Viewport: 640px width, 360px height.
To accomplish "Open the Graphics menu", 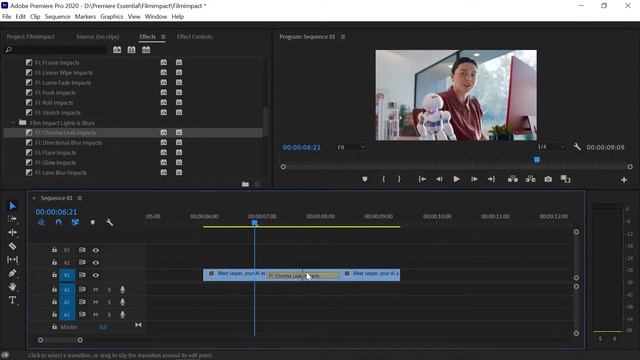I will point(112,17).
